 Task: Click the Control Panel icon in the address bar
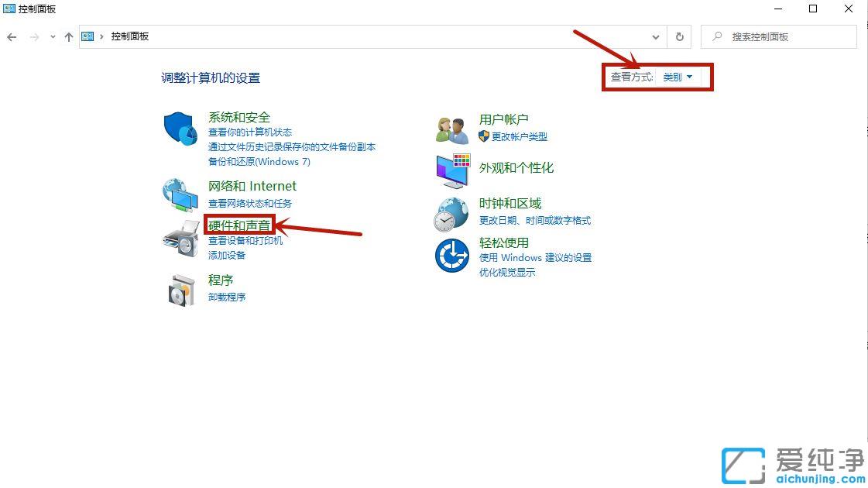tap(87, 36)
